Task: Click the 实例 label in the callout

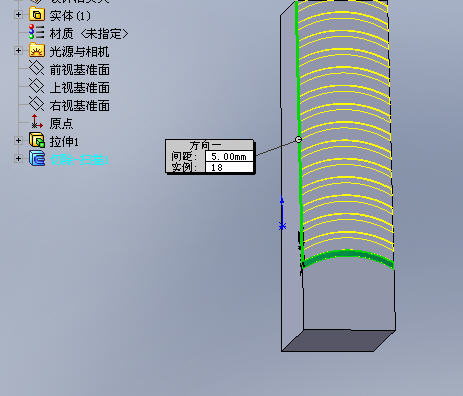Action: 184,167
